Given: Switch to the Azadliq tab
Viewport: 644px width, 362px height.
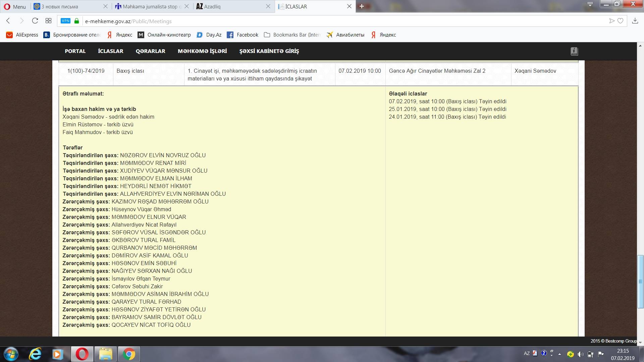Looking at the screenshot, I should click(x=213, y=6).
